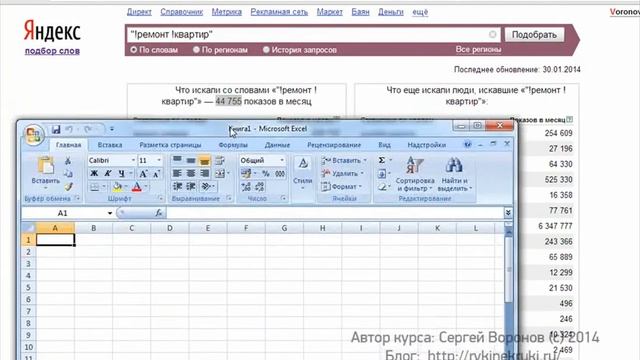Select the Format Painter brush icon
Screen dimensions: 640x360
[x=68, y=187]
